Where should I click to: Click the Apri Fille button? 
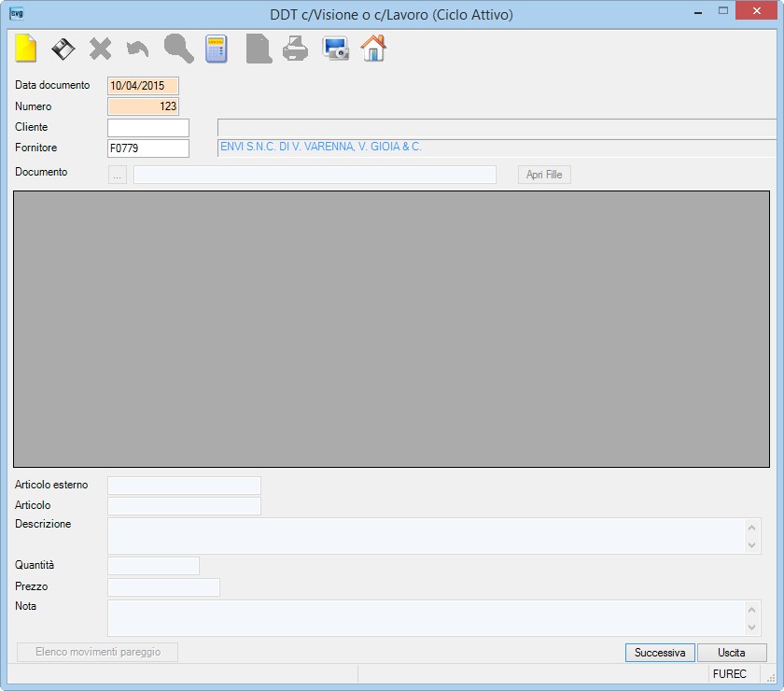[x=544, y=175]
